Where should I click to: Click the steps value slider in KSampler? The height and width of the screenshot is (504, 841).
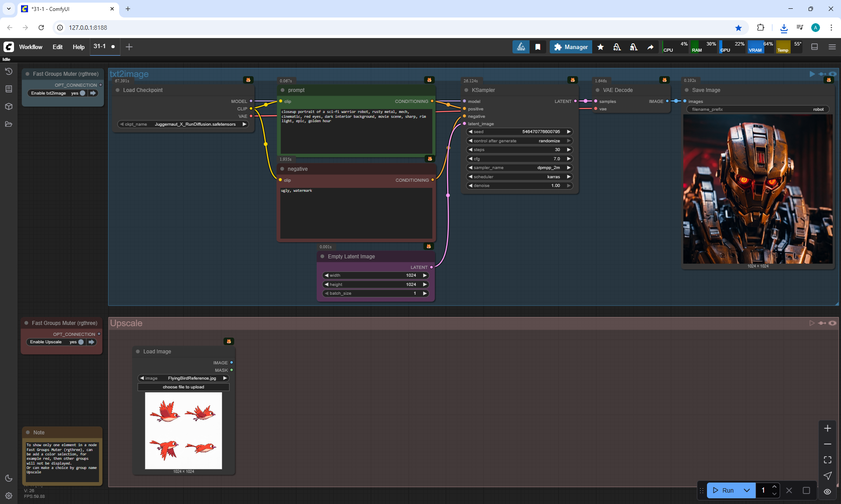519,150
